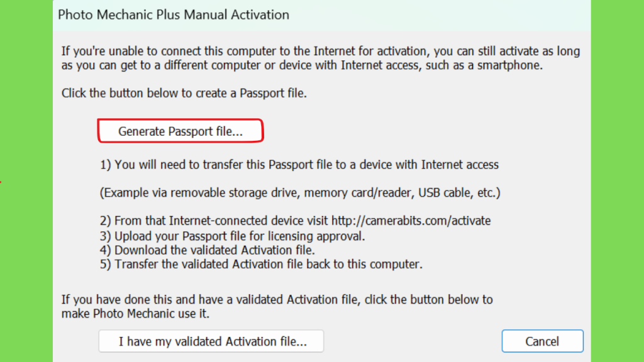Click the green background right of the dialog

point(618,189)
